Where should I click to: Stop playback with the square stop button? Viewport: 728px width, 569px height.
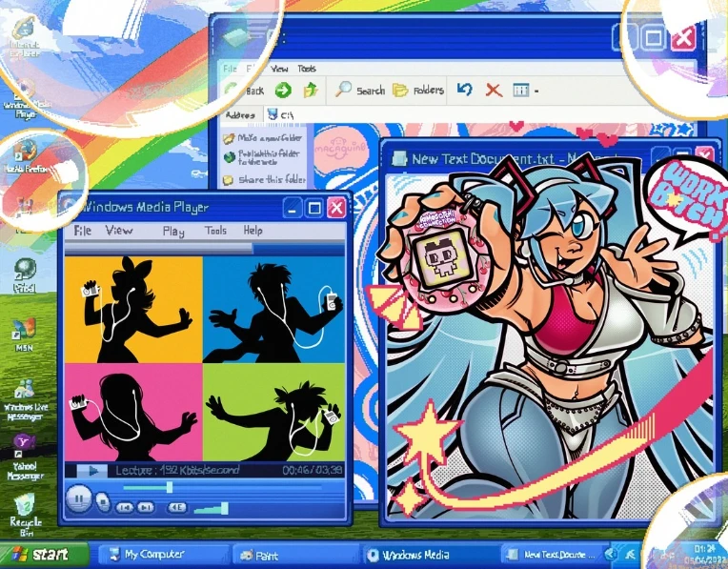[103, 502]
